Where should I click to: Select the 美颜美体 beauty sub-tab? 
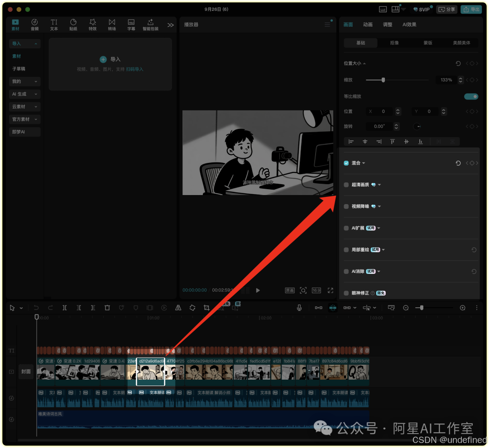click(461, 43)
